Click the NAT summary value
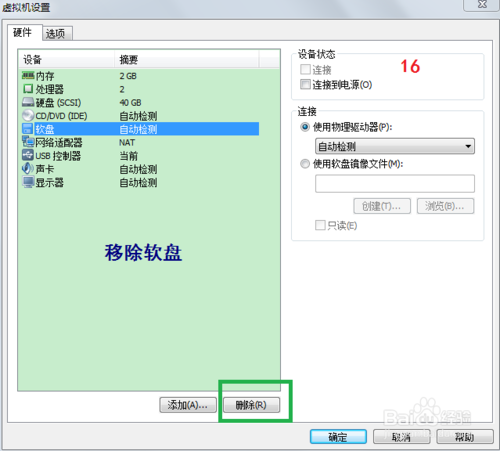This screenshot has width=500, height=451. (x=127, y=143)
